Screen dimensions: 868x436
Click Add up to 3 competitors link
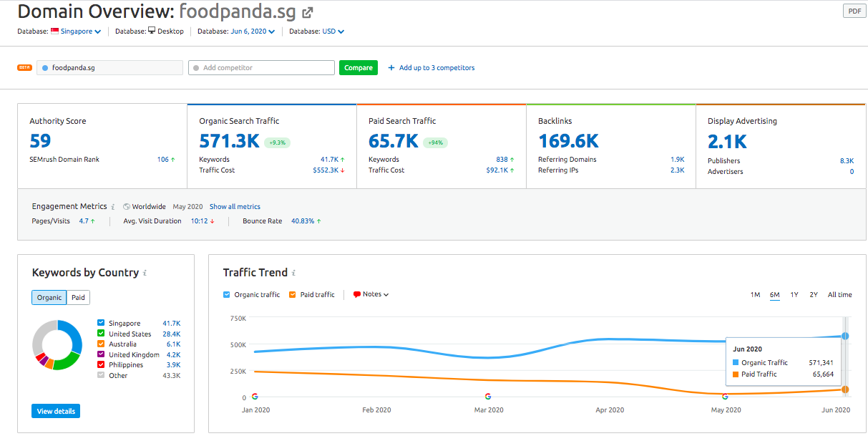click(437, 68)
